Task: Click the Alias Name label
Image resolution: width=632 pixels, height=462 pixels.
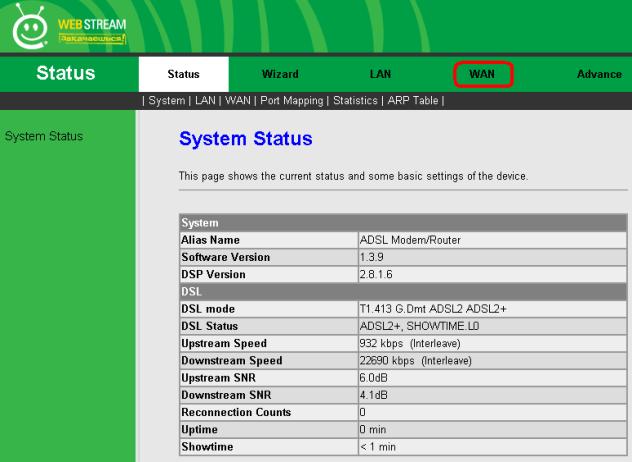Action: [210, 240]
